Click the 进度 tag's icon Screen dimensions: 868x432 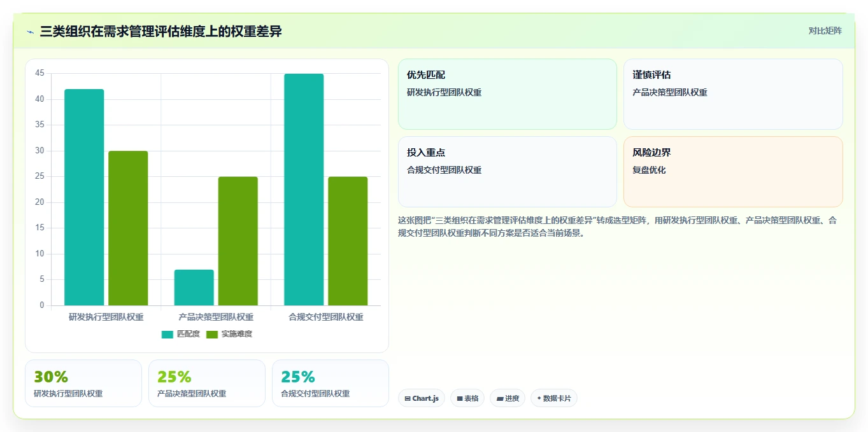pos(500,399)
